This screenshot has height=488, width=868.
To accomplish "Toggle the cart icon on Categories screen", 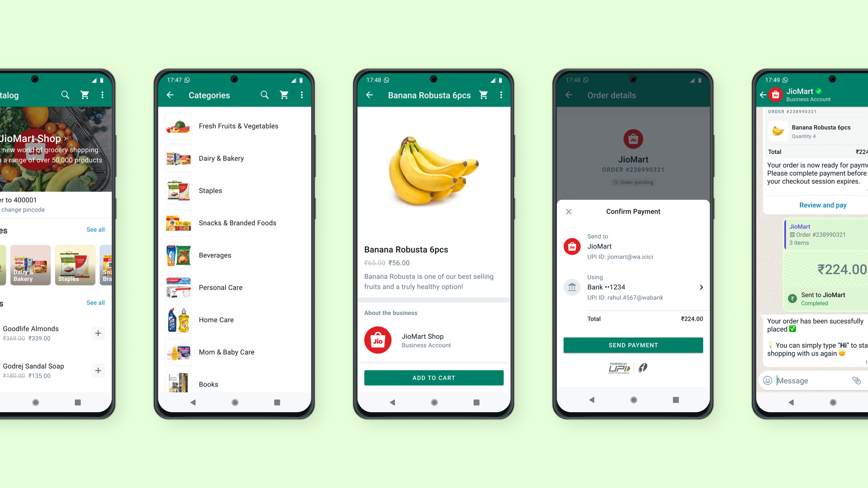I will 284,95.
